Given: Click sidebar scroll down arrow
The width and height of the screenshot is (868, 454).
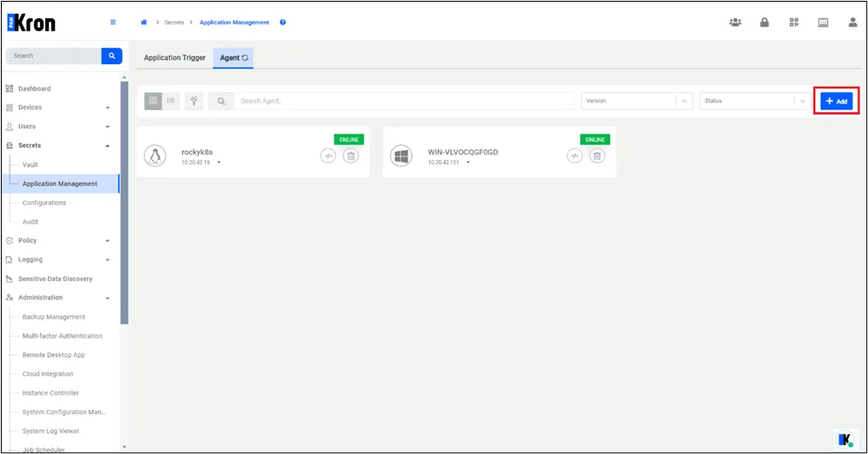Looking at the screenshot, I should click(x=124, y=447).
